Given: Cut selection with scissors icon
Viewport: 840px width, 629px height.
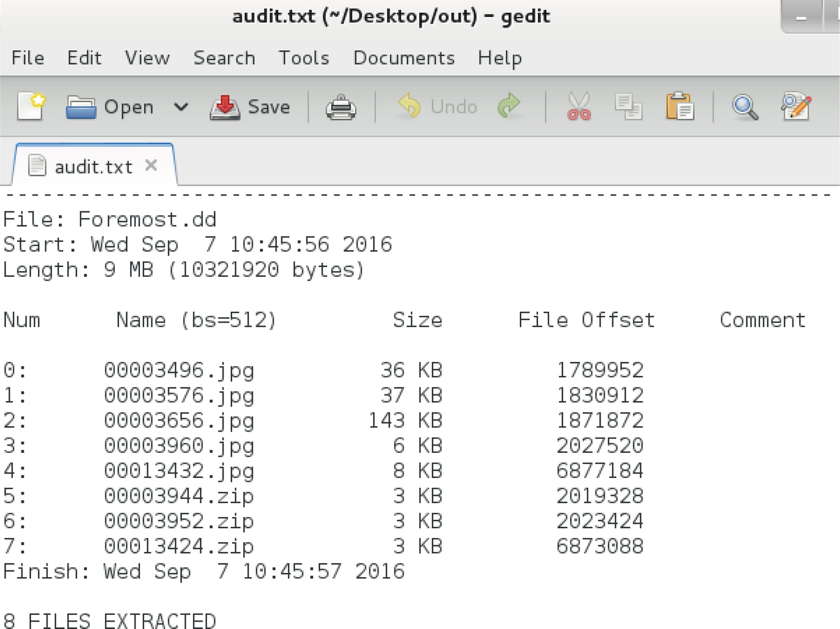Looking at the screenshot, I should [579, 106].
